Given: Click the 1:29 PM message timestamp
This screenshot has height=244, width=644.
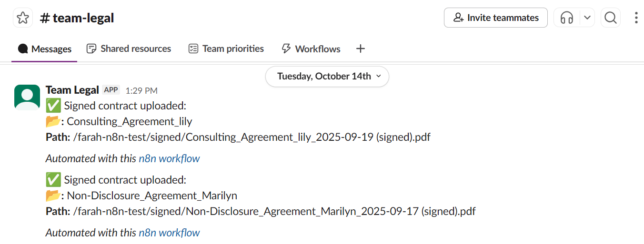Looking at the screenshot, I should tap(141, 90).
